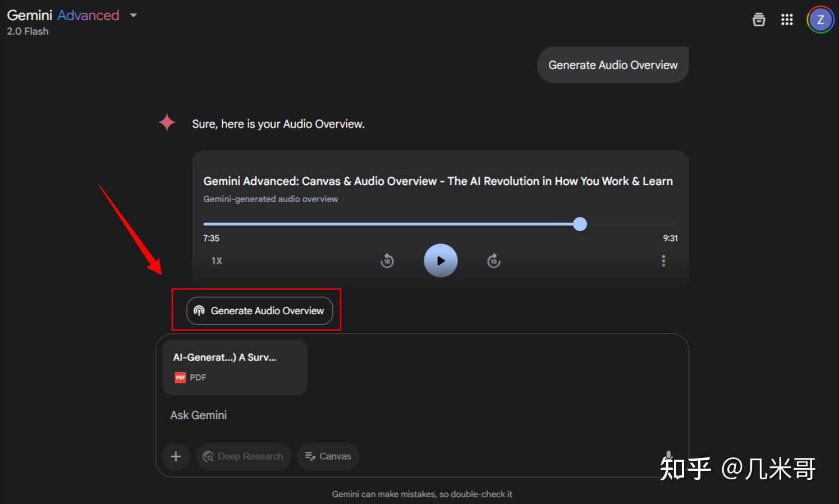Screen dimensions: 839x504
Task: Change the 1X playback speed
Action: click(x=217, y=261)
